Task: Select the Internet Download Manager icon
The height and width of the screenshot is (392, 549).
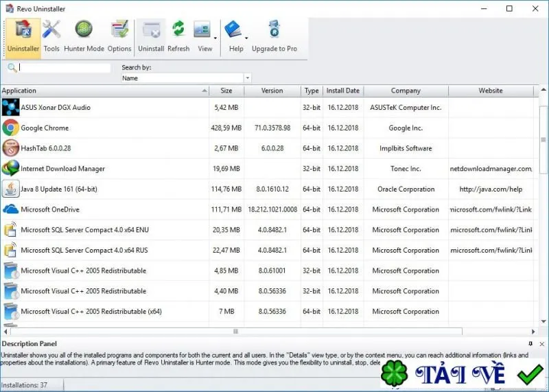Action: pos(10,168)
